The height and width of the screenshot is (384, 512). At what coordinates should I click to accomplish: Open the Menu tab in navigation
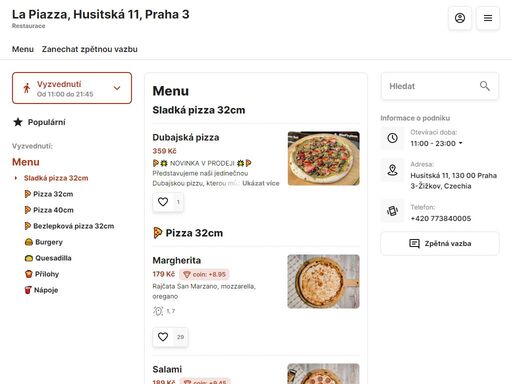[x=23, y=49]
